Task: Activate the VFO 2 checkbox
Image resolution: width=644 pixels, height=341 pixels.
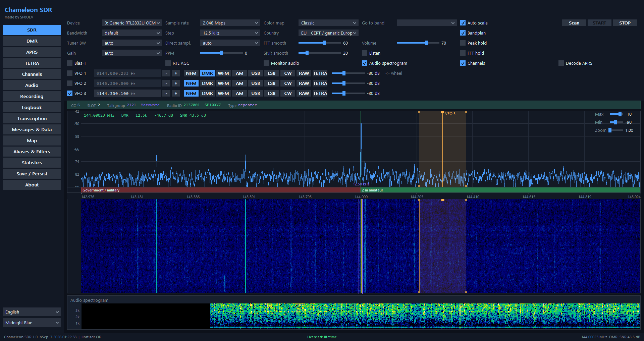Action: pos(70,83)
